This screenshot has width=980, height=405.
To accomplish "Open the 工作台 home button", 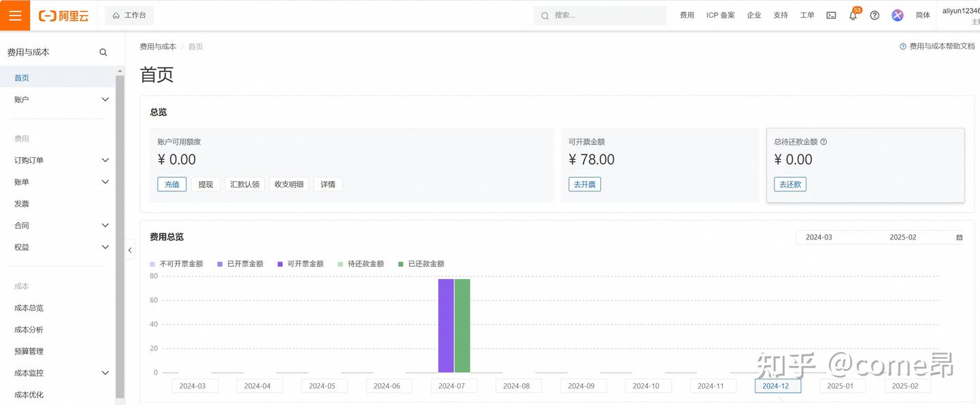I will 129,16.
